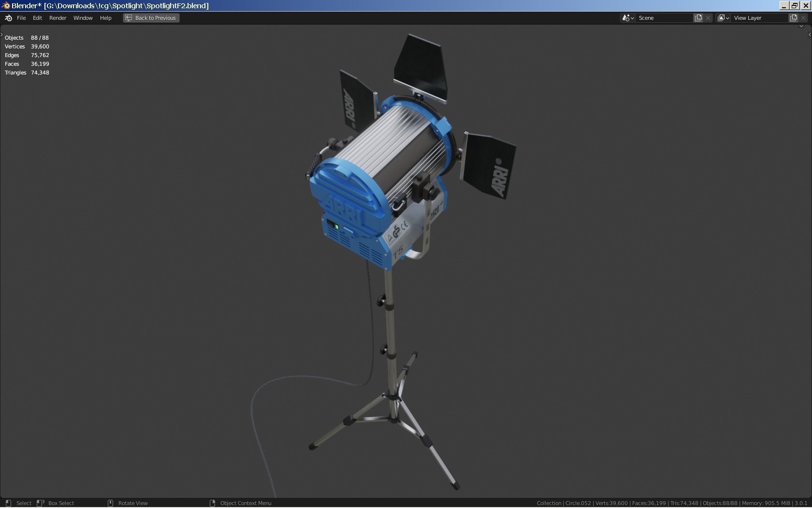Image resolution: width=812 pixels, height=508 pixels.
Task: Click the Objects 88 / 88 statistic
Action: point(27,38)
